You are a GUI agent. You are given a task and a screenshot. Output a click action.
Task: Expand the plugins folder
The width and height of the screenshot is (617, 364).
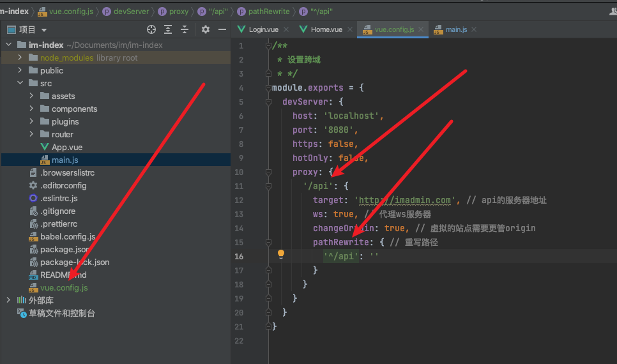click(x=31, y=121)
